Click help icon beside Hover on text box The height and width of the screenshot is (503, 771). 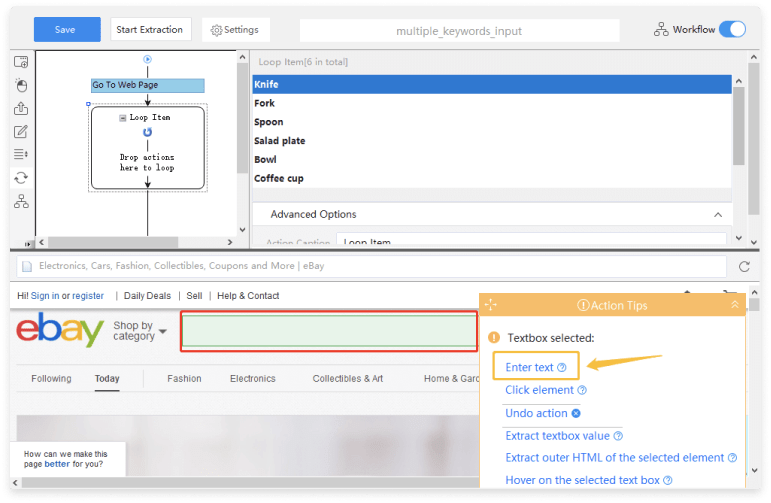tap(668, 481)
